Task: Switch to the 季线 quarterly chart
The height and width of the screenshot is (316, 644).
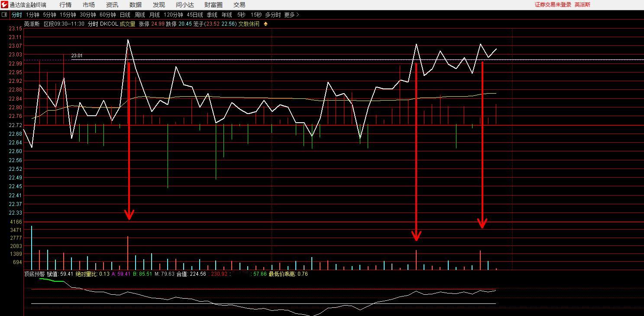Action: coord(212,15)
